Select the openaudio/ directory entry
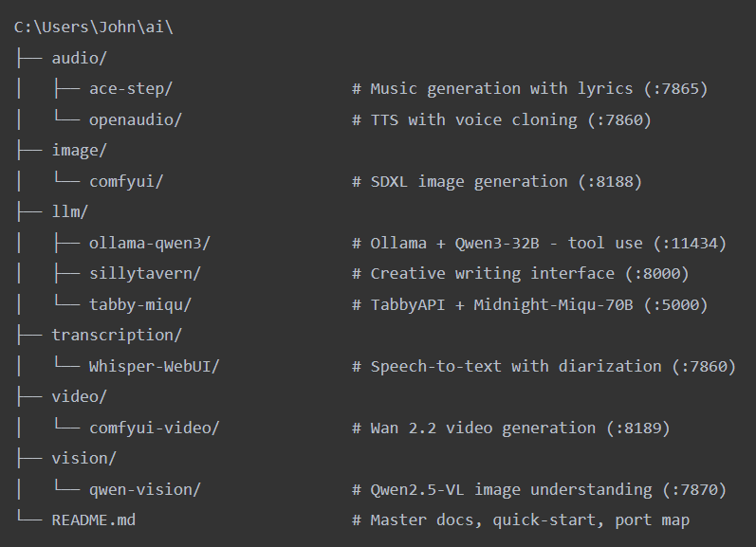The width and height of the screenshot is (756, 547). click(x=136, y=119)
